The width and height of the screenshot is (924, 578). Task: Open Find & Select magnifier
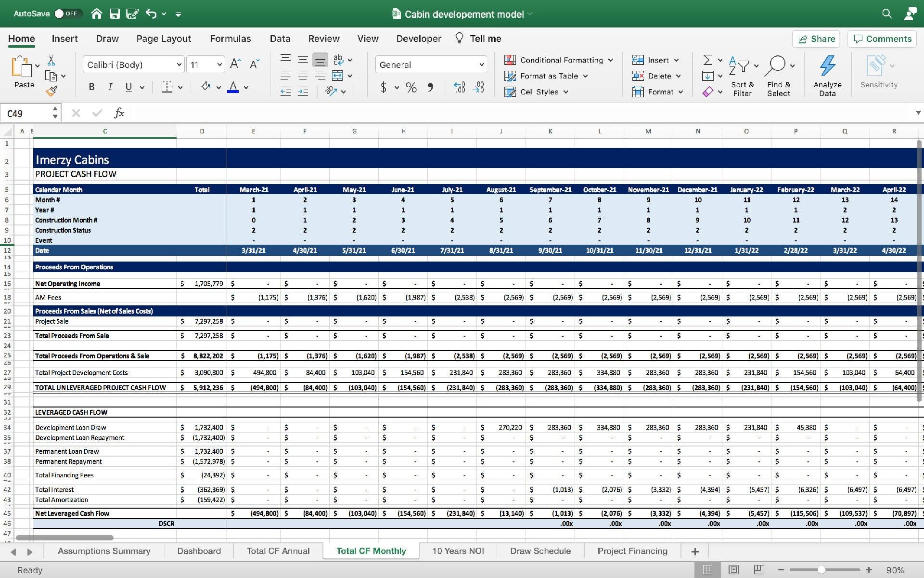(x=779, y=75)
